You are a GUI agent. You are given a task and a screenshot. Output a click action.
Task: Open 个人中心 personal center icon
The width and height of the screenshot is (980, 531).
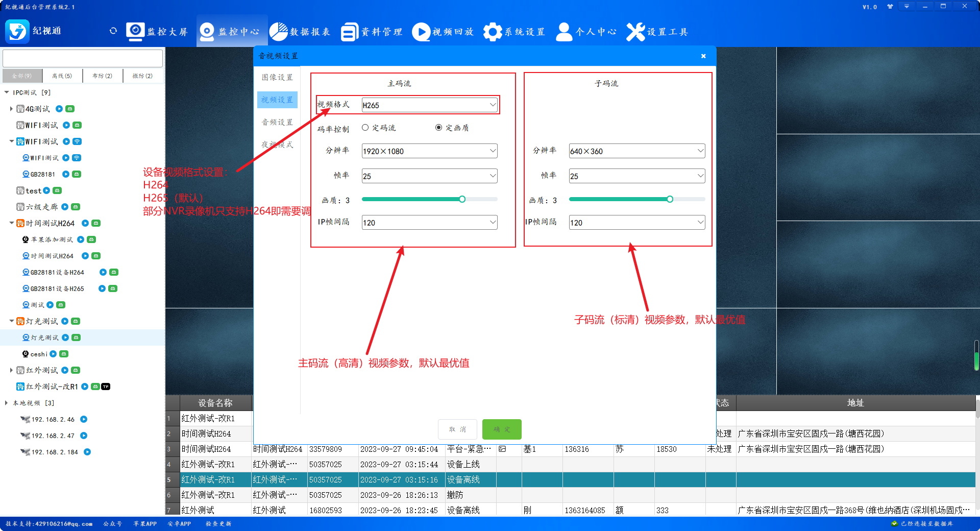click(x=564, y=32)
